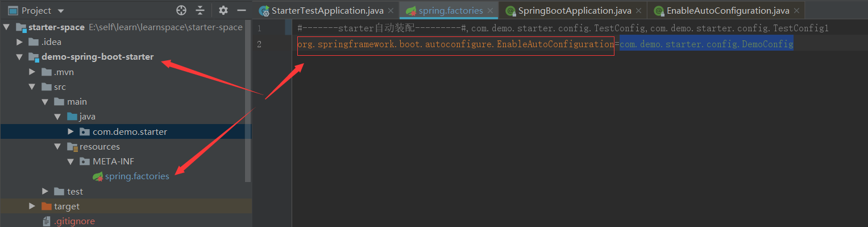Select the demo-spring-boot-starter module
The width and height of the screenshot is (868, 227).
click(98, 57)
